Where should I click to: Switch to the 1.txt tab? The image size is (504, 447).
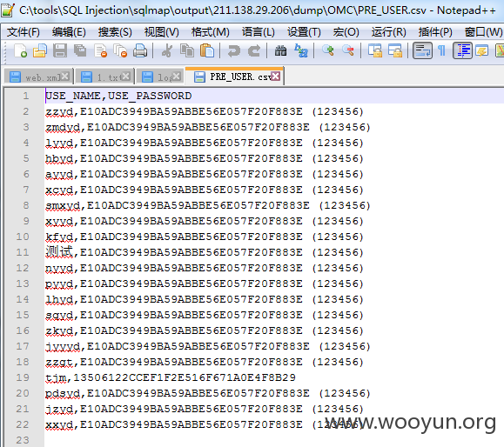click(105, 77)
